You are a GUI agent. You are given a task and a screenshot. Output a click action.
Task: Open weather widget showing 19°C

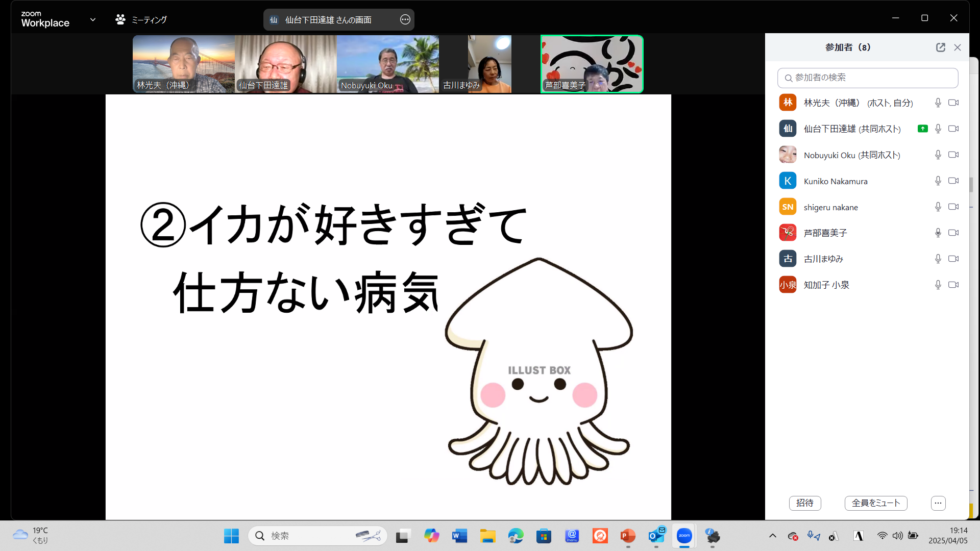point(31,536)
